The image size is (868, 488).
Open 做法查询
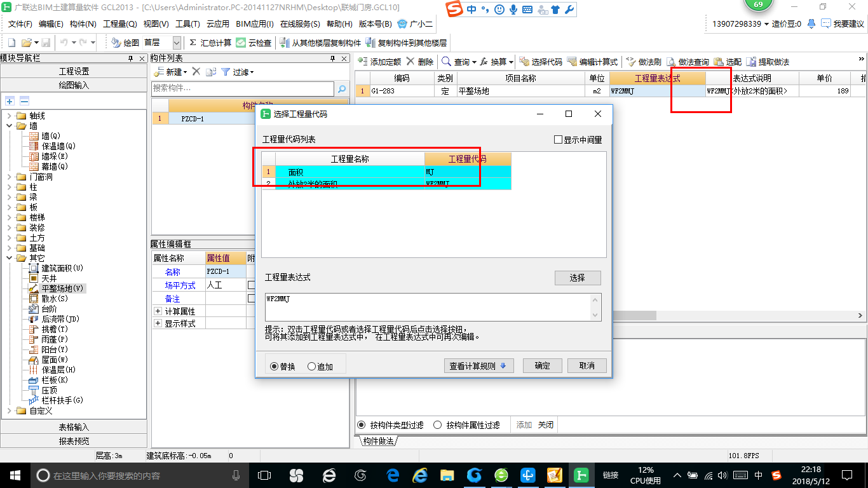(688, 62)
